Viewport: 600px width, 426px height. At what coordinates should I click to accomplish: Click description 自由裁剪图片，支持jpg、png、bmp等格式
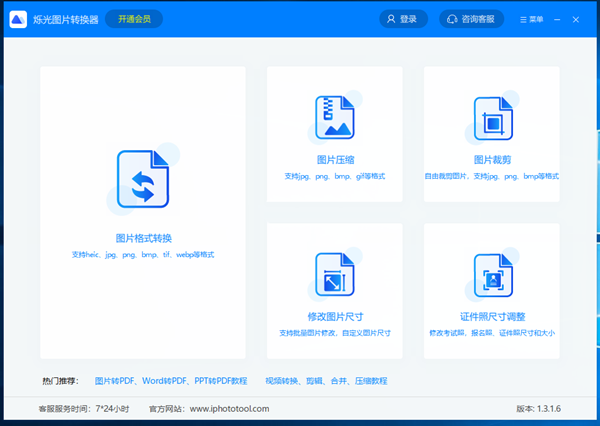pyautogui.click(x=492, y=176)
